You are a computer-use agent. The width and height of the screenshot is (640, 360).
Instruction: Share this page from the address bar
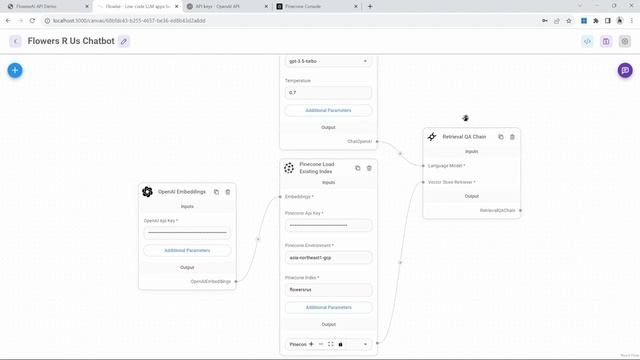pos(557,20)
